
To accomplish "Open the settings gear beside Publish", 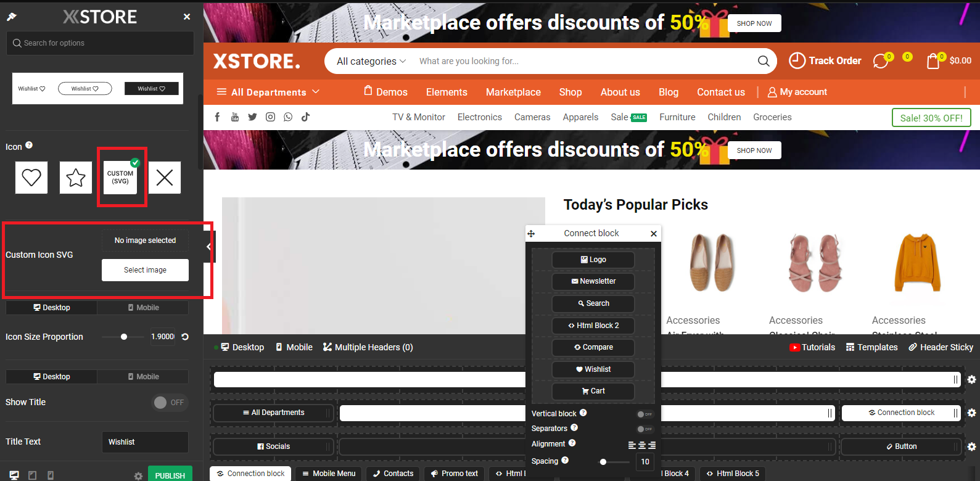I will click(x=138, y=476).
